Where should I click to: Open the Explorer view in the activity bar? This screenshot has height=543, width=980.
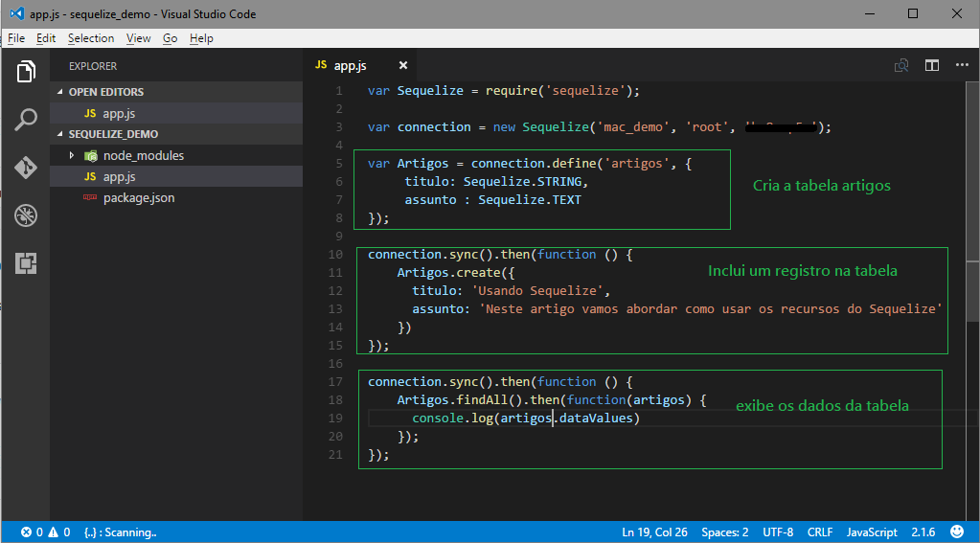[26, 71]
